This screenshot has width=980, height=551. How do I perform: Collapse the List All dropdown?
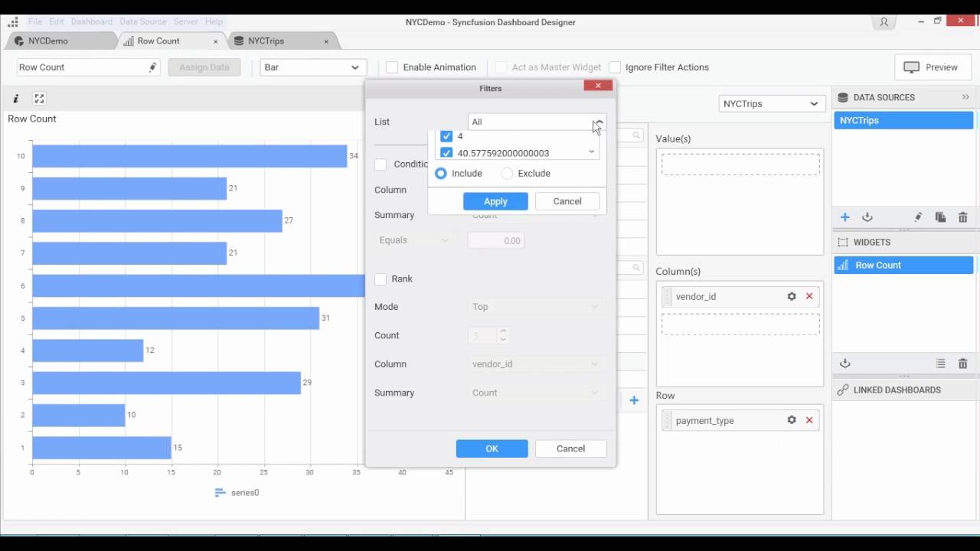tap(599, 122)
